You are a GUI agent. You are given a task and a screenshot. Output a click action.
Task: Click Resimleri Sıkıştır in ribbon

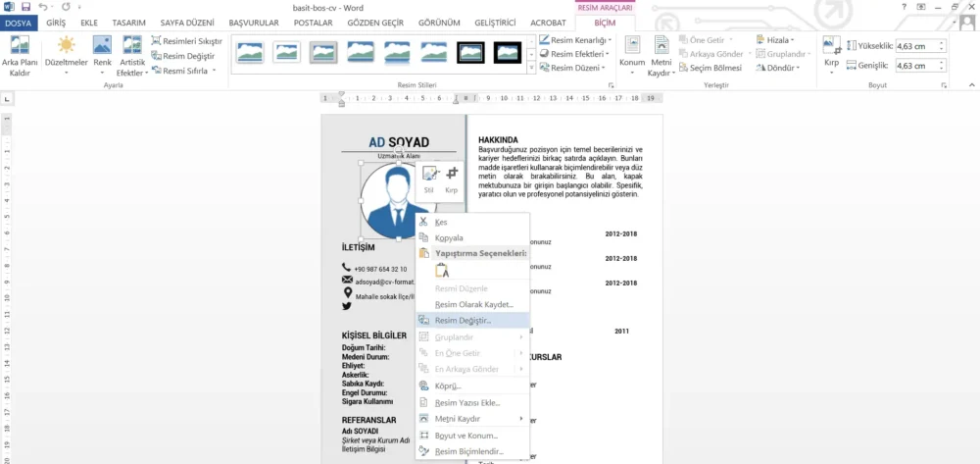click(x=187, y=40)
